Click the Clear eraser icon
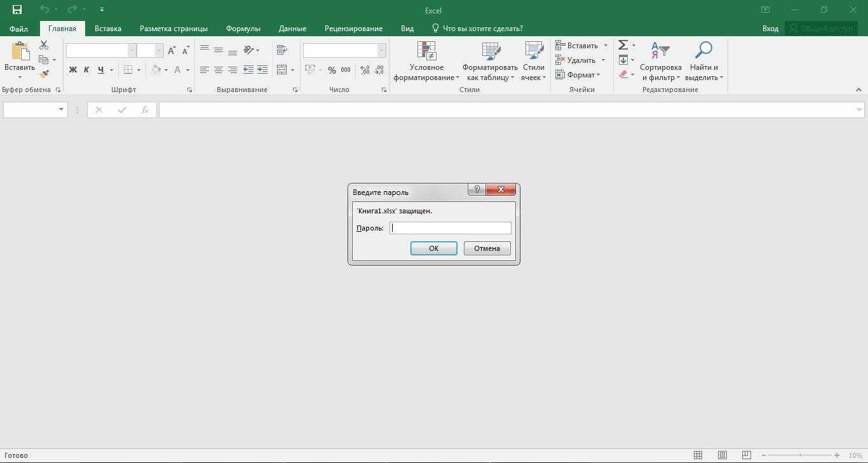 (623, 74)
